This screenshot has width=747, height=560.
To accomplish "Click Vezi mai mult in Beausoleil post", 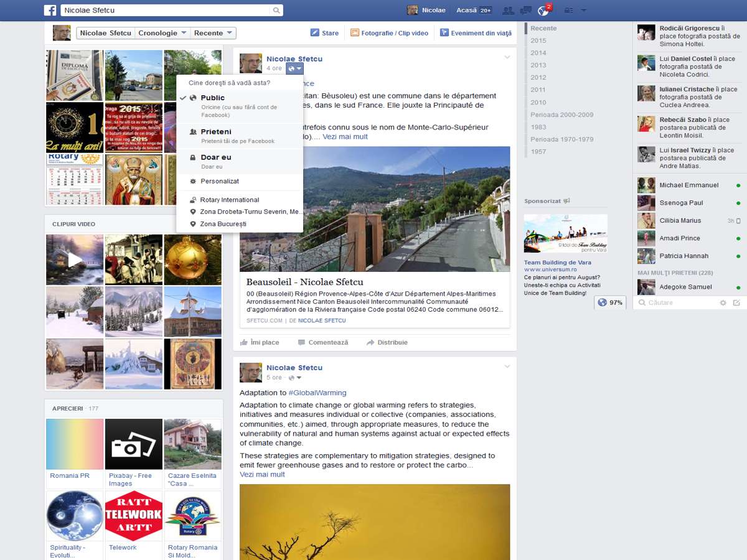I will click(x=345, y=137).
